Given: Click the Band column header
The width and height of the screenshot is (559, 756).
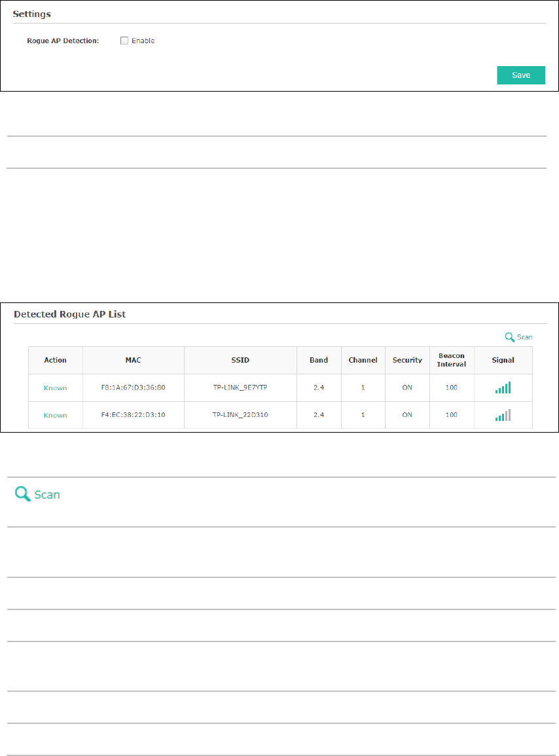Looking at the screenshot, I should 319,360.
